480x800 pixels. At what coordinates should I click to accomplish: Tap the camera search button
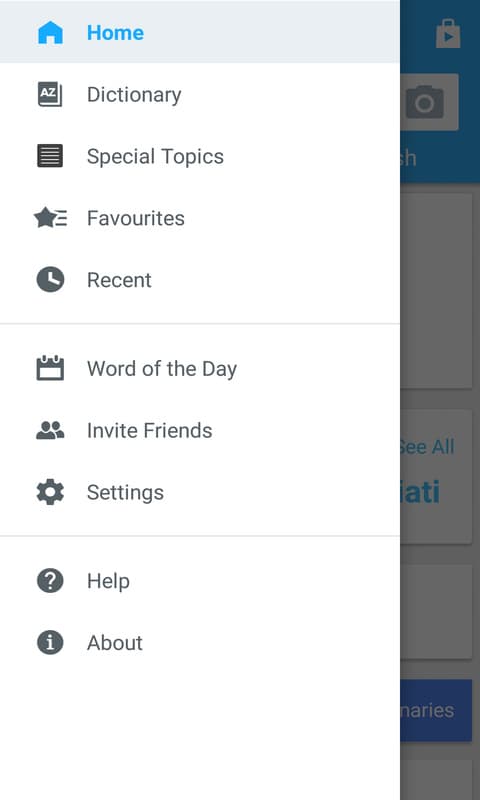point(430,102)
